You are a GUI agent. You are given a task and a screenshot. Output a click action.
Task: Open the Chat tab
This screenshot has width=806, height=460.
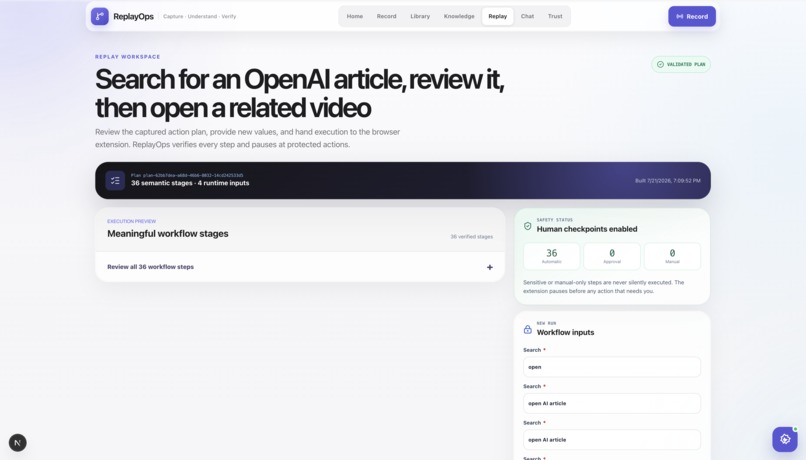point(527,16)
